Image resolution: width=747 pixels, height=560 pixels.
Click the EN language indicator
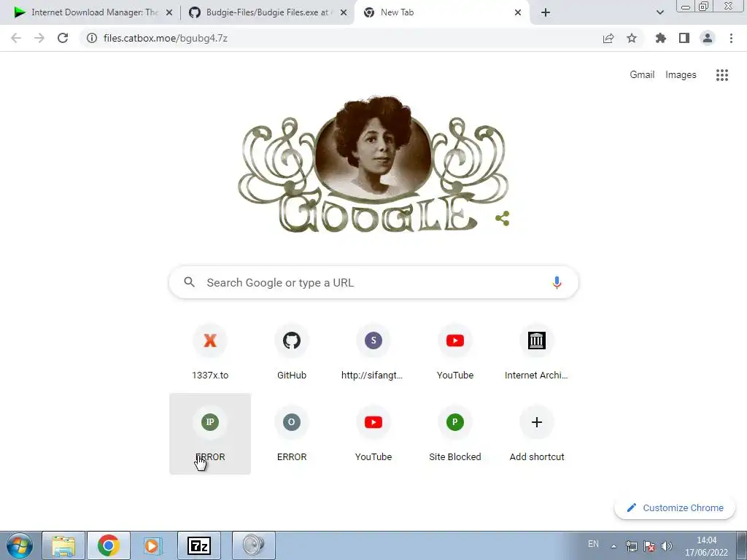[593, 544]
